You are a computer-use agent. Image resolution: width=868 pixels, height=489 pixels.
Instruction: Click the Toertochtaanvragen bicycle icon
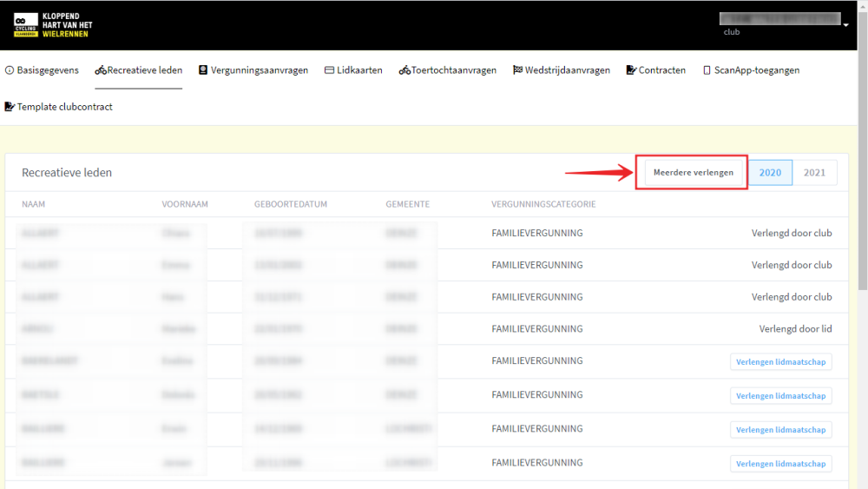click(x=404, y=70)
